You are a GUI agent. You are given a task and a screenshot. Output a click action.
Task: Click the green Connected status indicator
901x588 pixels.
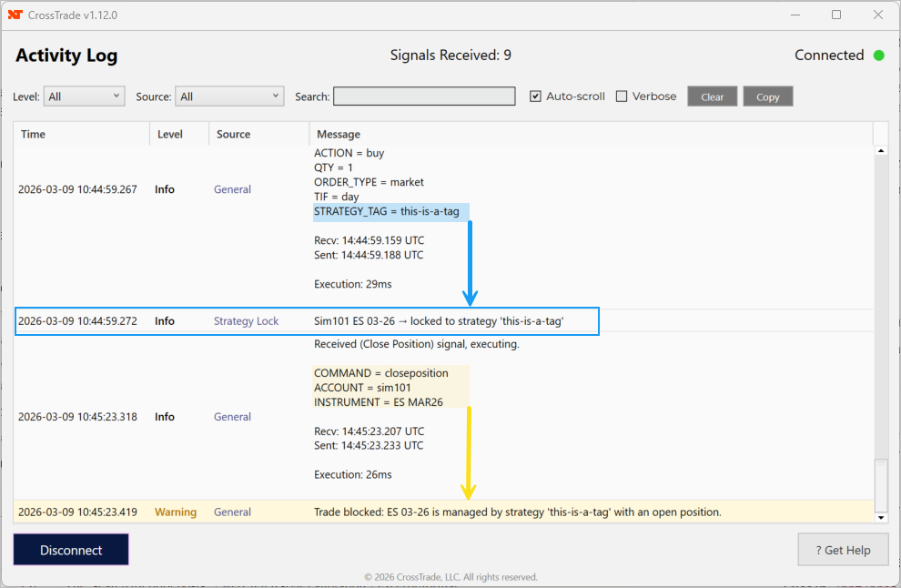pyautogui.click(x=878, y=56)
